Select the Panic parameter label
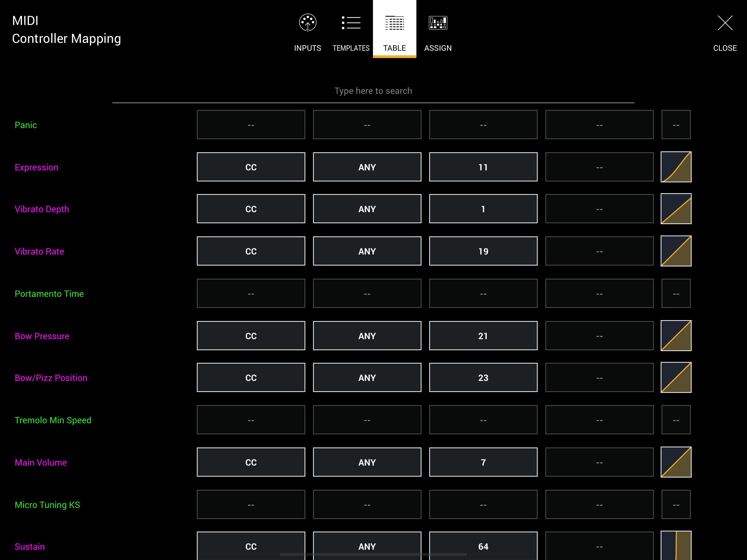The image size is (747, 560). click(26, 125)
